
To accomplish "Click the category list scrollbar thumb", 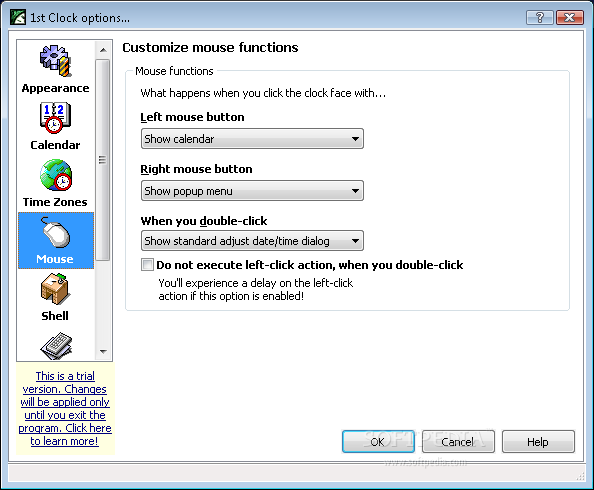I will [102, 160].
